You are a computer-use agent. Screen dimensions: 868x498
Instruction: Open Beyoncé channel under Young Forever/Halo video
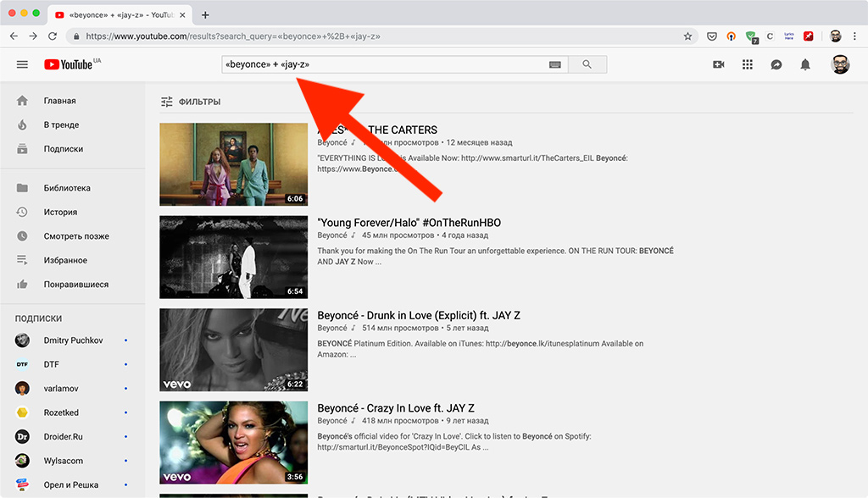tap(332, 235)
